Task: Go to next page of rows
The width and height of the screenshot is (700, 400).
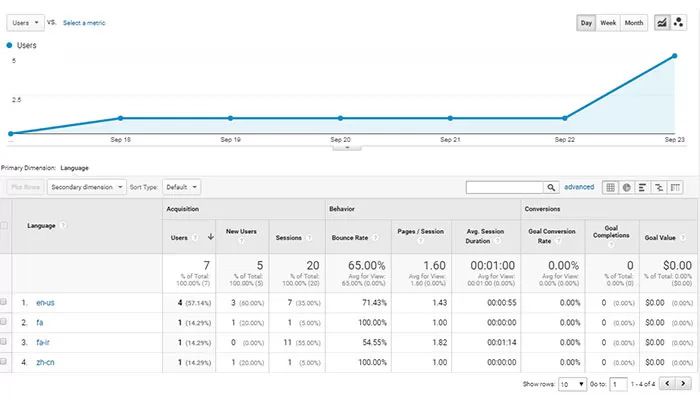Action: click(683, 383)
